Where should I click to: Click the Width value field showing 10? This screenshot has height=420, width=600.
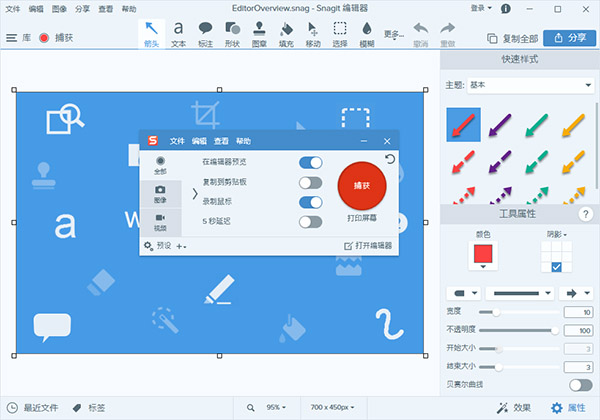[x=578, y=313]
